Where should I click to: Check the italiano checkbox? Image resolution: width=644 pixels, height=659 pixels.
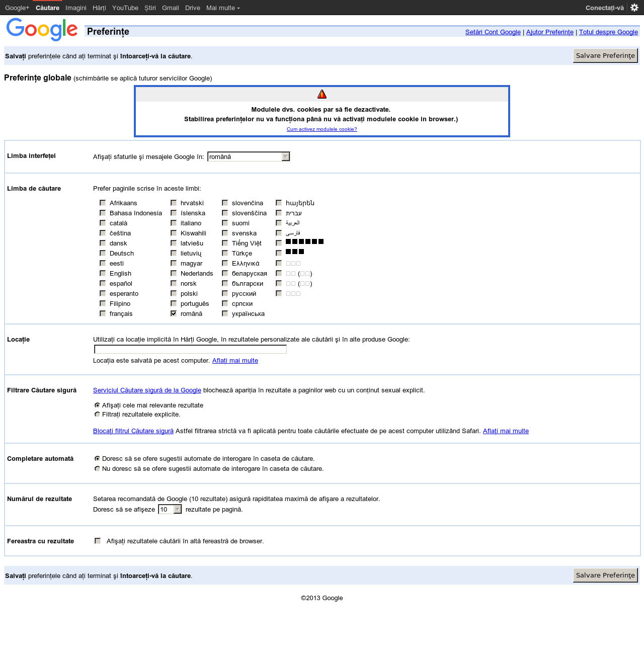coord(174,223)
